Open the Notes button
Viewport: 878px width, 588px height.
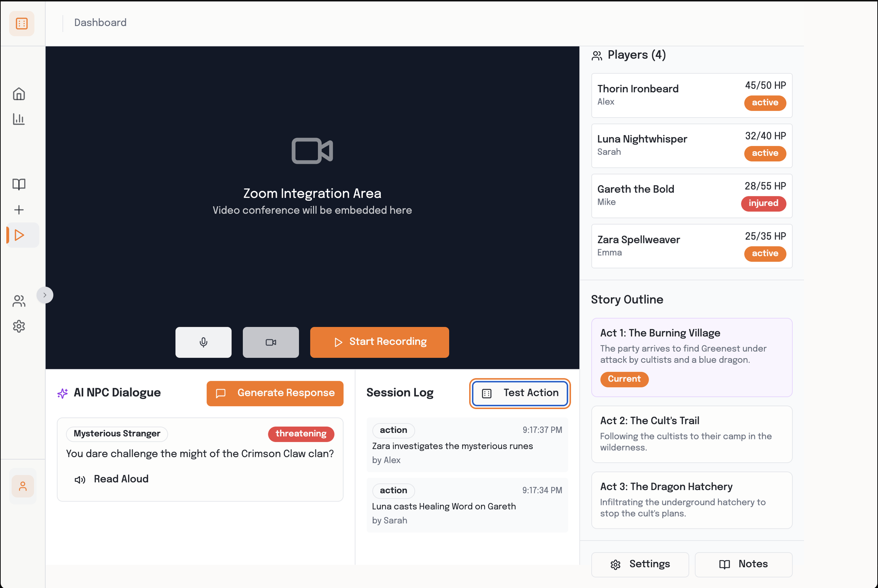tap(743, 564)
